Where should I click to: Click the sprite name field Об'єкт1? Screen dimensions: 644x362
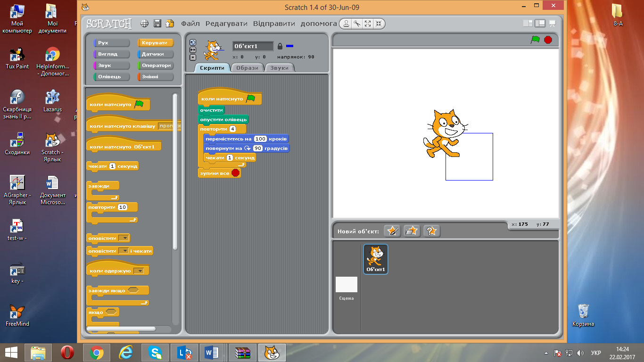pyautogui.click(x=253, y=46)
